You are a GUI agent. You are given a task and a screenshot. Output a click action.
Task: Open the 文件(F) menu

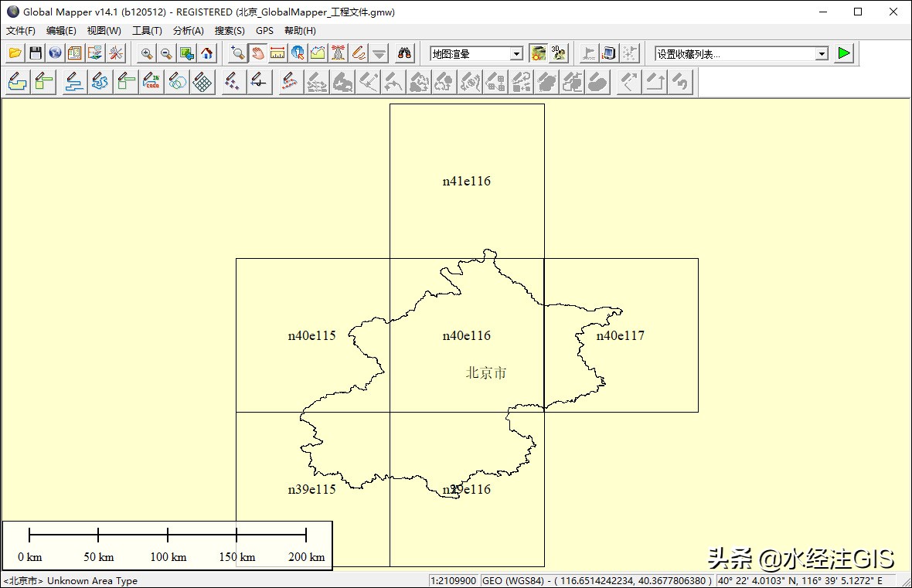tap(20, 31)
